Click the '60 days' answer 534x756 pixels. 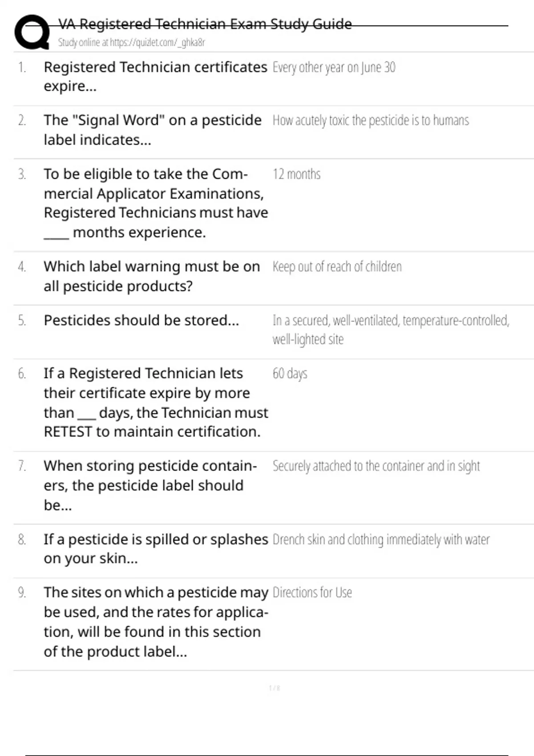click(290, 374)
